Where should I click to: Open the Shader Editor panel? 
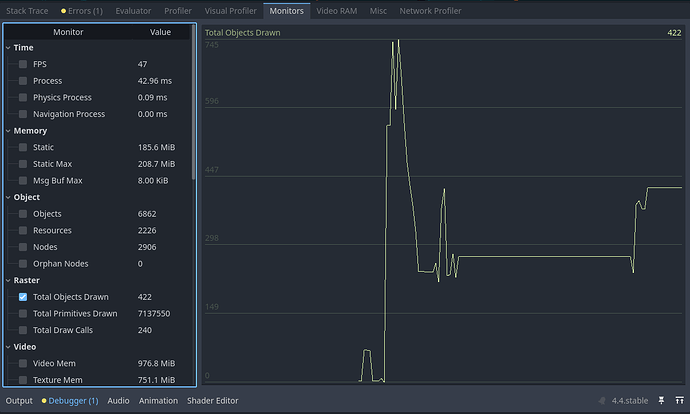[212, 400]
